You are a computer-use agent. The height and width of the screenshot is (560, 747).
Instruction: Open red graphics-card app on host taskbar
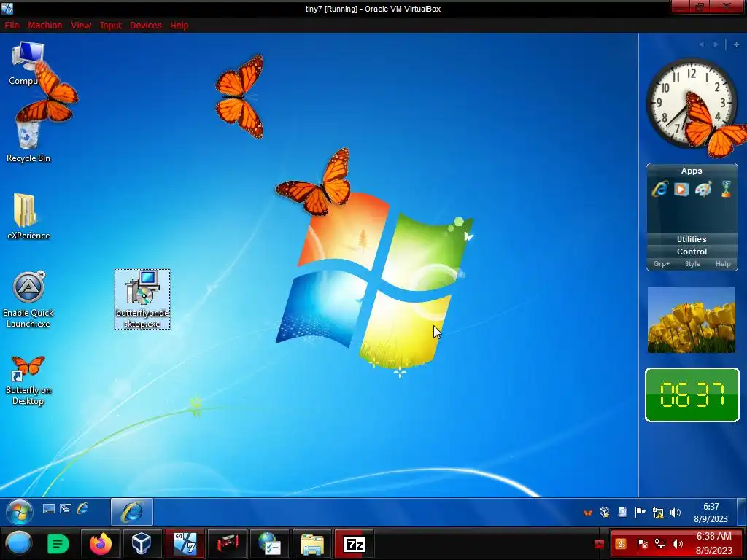coord(228,543)
